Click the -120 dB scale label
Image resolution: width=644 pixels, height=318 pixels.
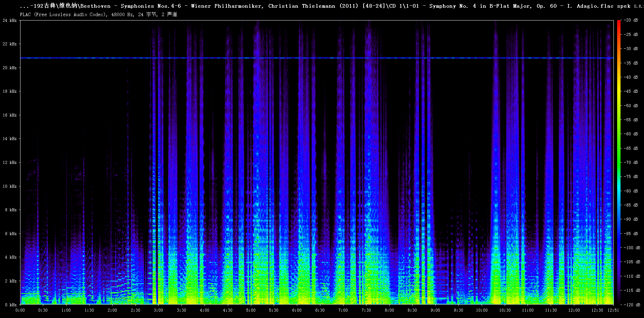632,305
